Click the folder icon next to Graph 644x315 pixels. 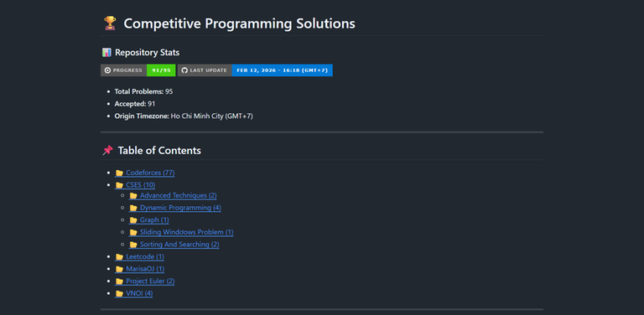133,220
